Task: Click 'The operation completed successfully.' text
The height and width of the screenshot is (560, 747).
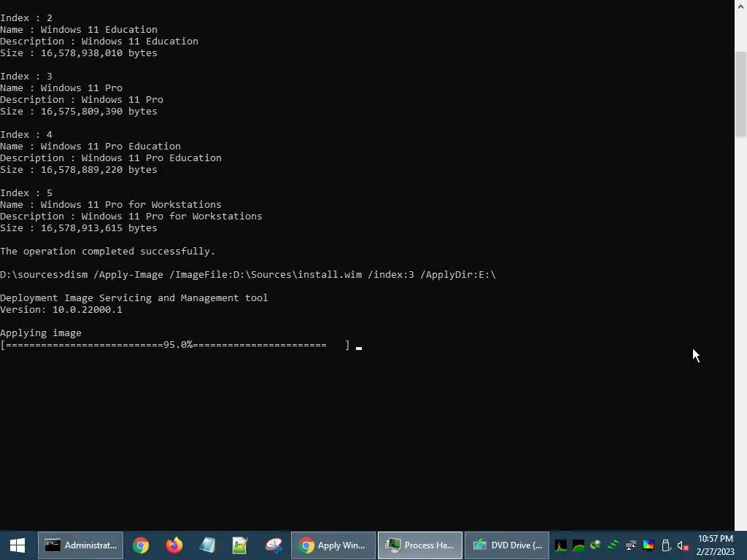Action: tap(108, 252)
